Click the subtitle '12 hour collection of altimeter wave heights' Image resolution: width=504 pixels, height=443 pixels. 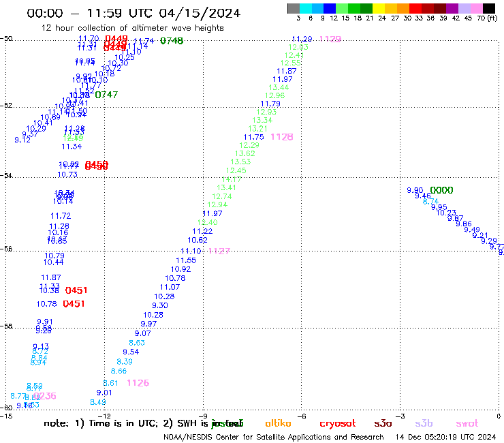(x=132, y=28)
